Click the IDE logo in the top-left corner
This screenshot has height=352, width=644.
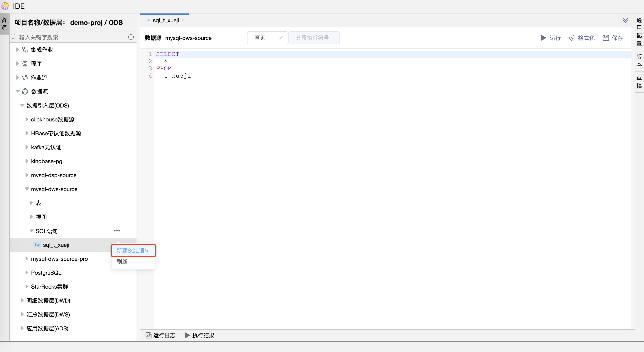[5, 6]
